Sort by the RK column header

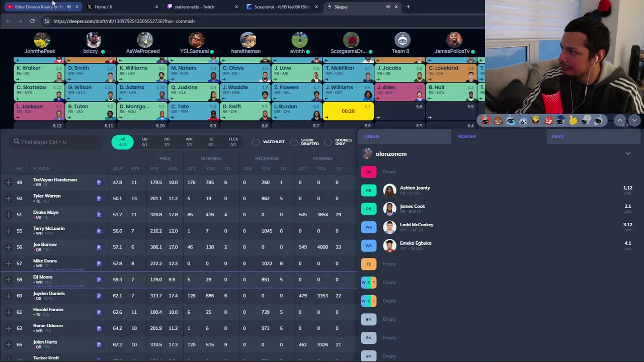[19, 169]
